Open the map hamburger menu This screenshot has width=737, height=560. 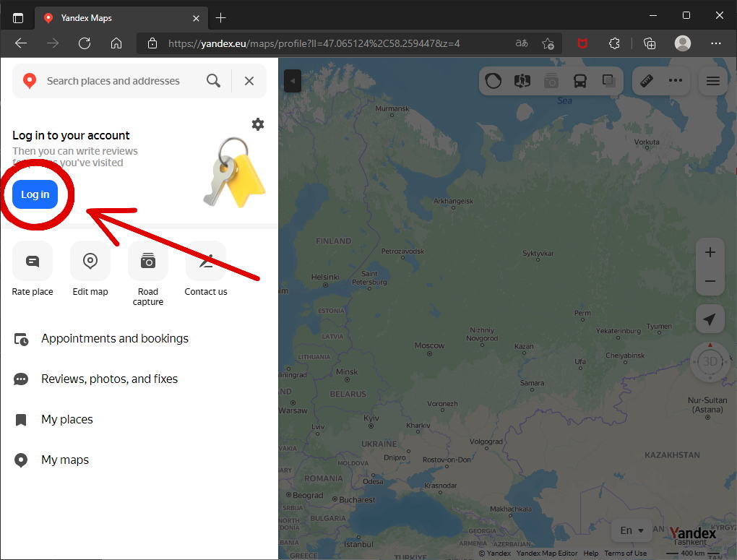pos(713,81)
